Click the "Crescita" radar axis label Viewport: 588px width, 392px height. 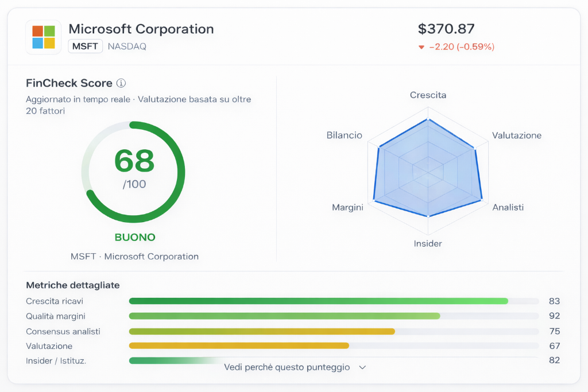(x=428, y=95)
